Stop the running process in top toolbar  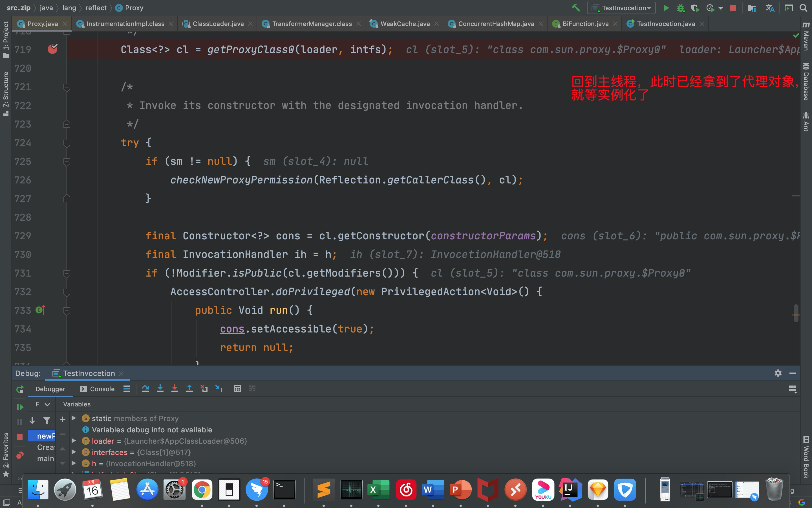733,8
